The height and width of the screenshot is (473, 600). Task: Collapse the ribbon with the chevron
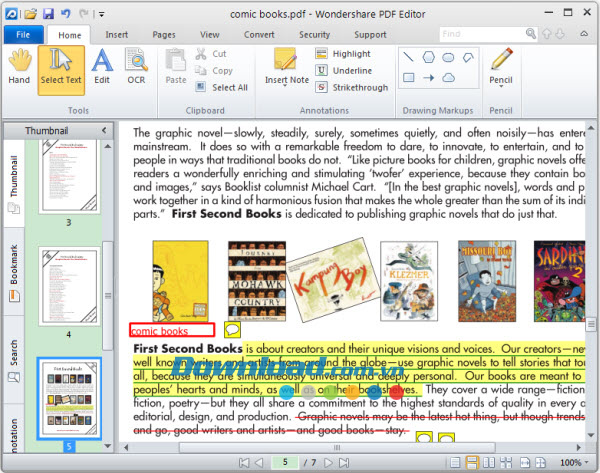(x=584, y=34)
